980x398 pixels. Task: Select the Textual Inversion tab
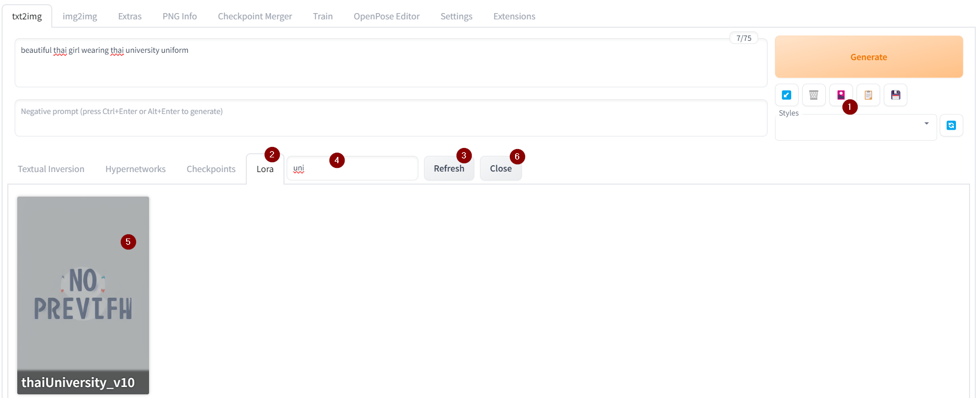[x=51, y=169]
